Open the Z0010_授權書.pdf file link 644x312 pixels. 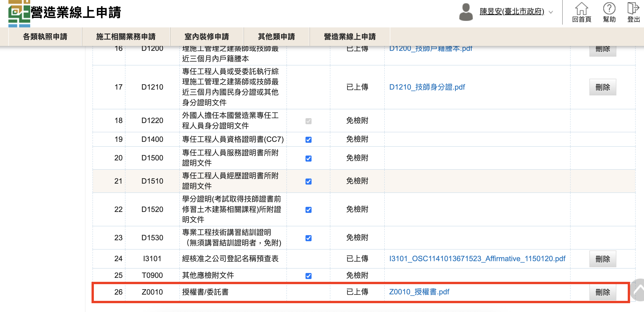[419, 292]
